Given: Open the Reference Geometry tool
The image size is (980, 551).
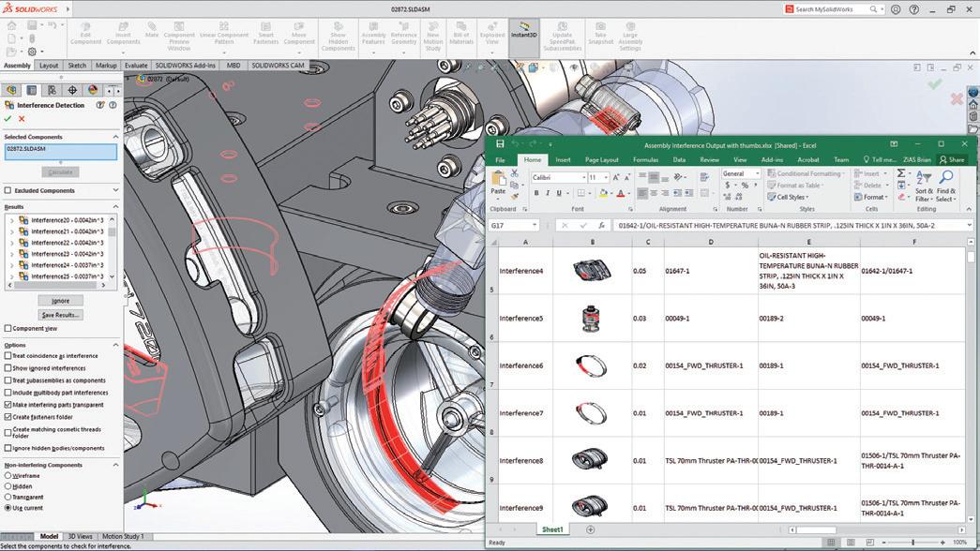Looking at the screenshot, I should pos(404,33).
